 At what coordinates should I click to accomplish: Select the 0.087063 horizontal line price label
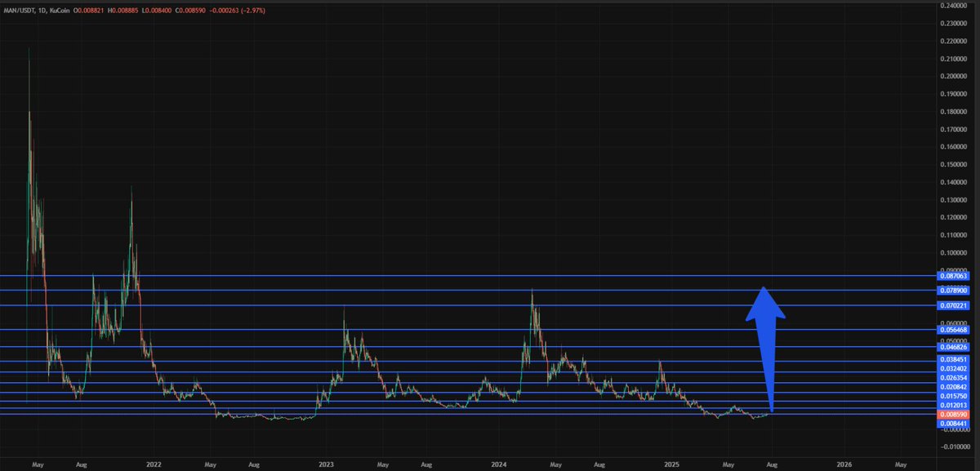954,276
